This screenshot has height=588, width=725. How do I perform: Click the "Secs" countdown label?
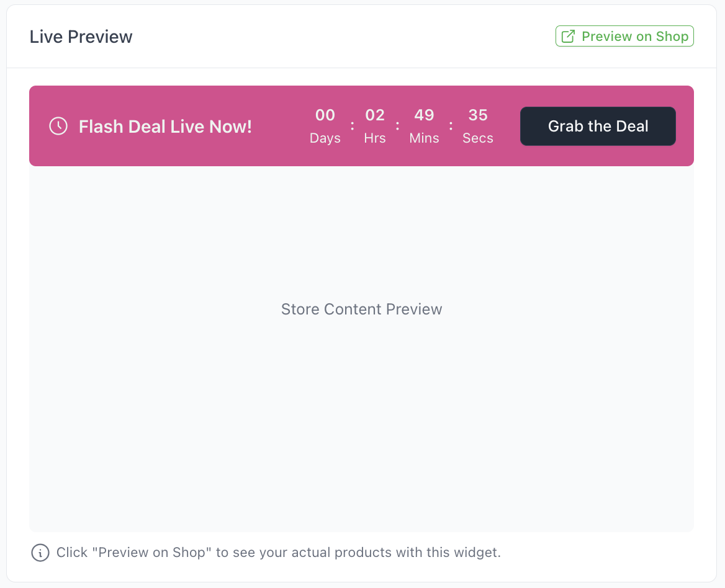(478, 138)
